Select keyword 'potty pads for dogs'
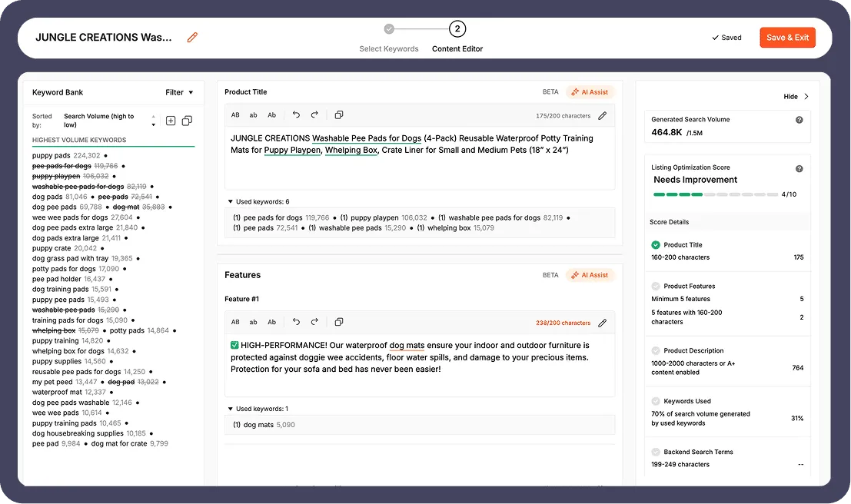 64,269
